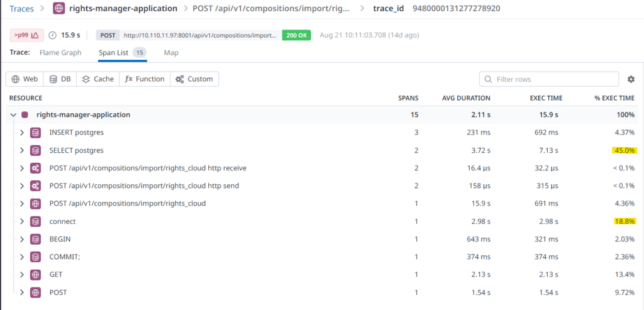
Task: Toggle the DB span type filter
Action: [x=60, y=79]
